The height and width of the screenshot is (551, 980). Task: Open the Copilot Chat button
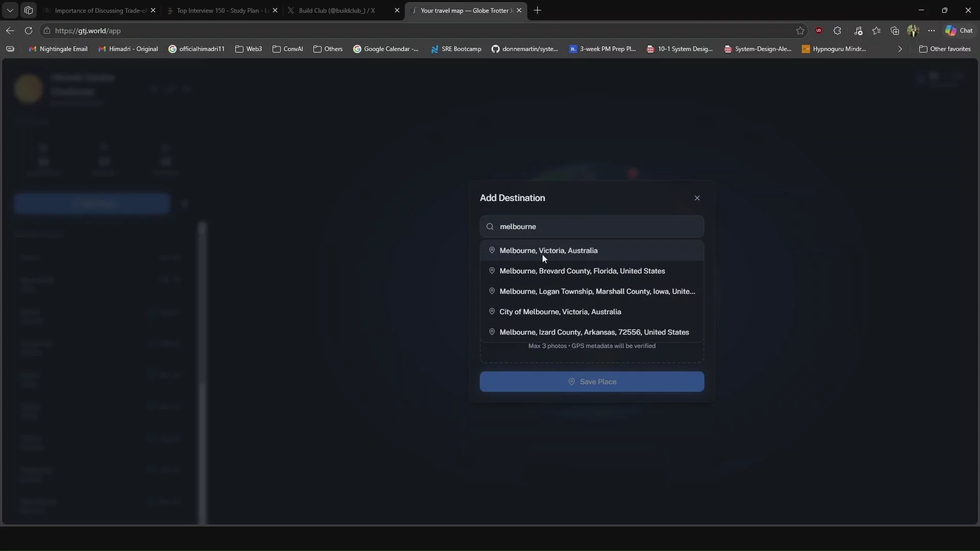(959, 31)
